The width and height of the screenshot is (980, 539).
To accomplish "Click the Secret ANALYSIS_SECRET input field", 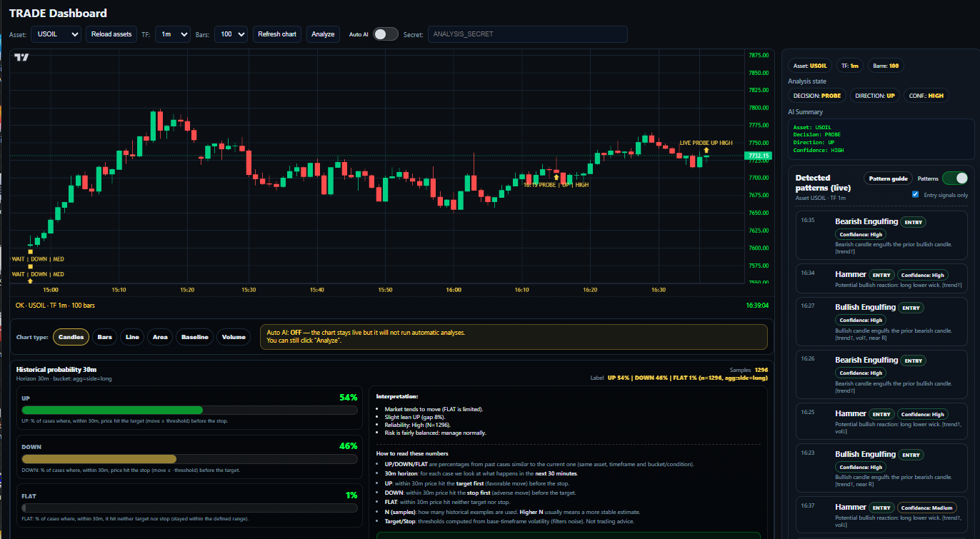I will pyautogui.click(x=527, y=34).
